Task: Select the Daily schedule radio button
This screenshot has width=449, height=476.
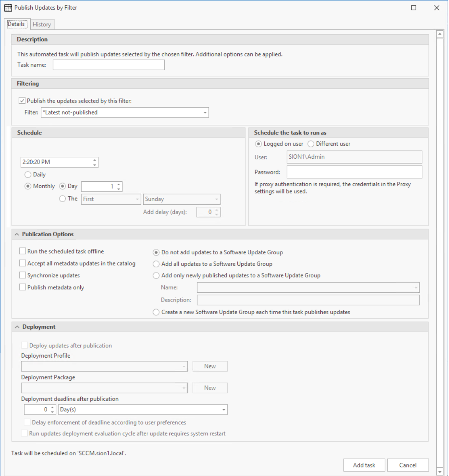Action: [28, 175]
